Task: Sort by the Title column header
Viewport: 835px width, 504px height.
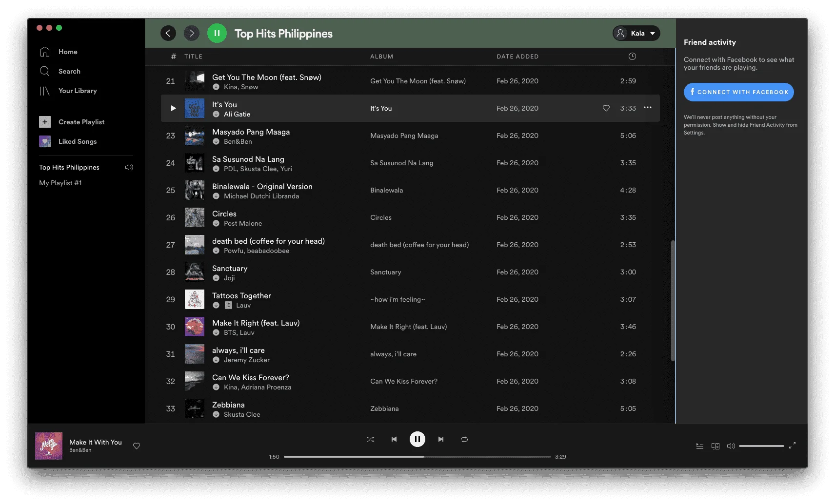Action: click(x=193, y=57)
